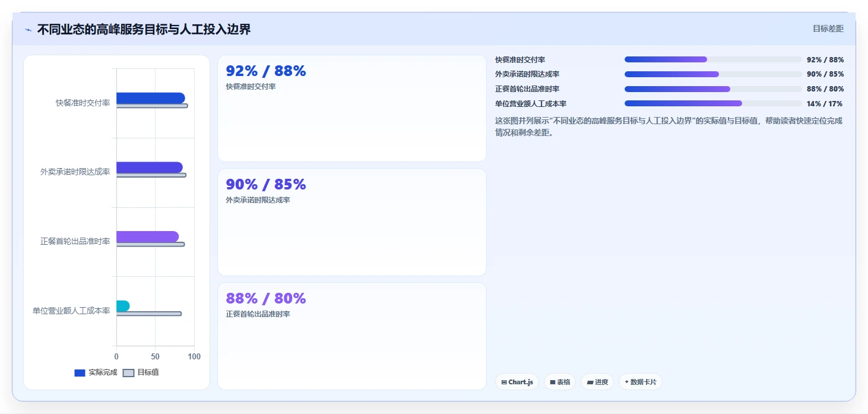Click the 外卖承诺时限达成率 progress bar
868x414 pixels.
click(x=713, y=74)
